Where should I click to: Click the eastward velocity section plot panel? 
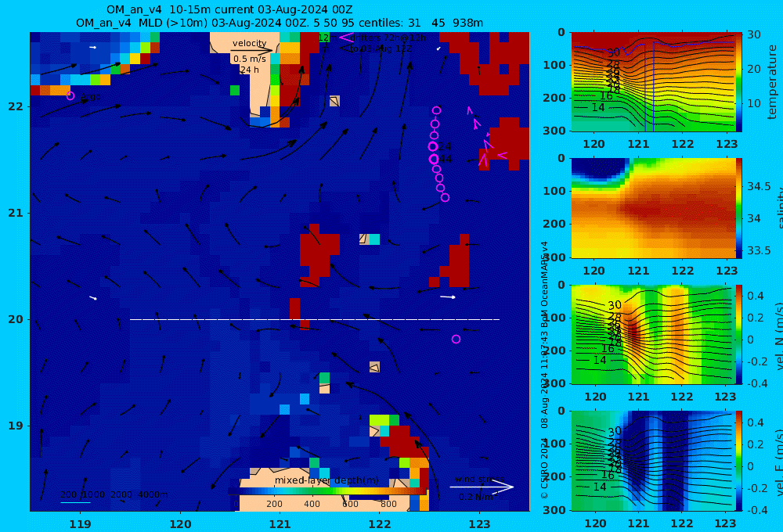point(653,461)
